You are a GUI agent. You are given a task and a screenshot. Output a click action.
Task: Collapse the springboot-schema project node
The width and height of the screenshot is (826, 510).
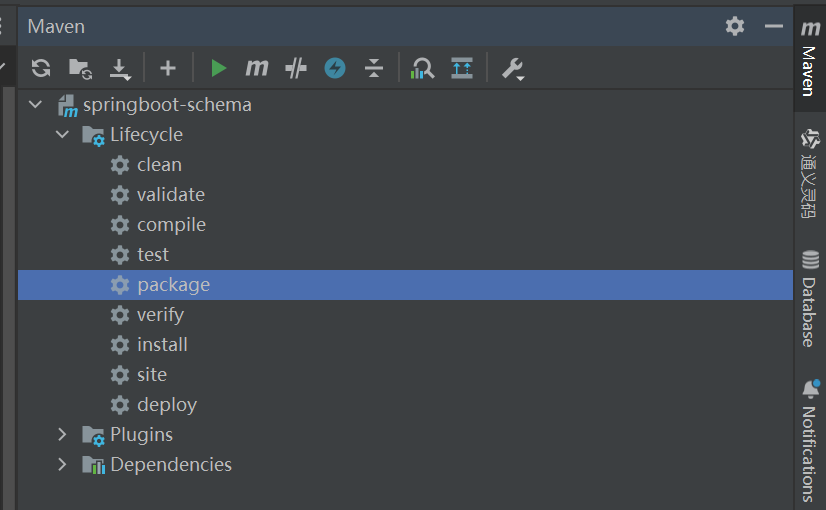coord(35,104)
